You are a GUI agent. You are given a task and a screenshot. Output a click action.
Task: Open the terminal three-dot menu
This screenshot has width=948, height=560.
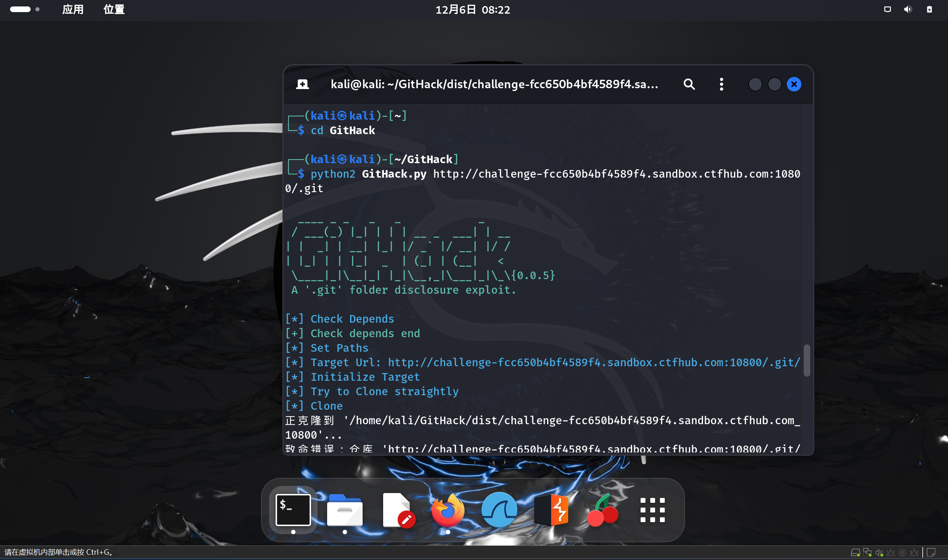point(721,84)
